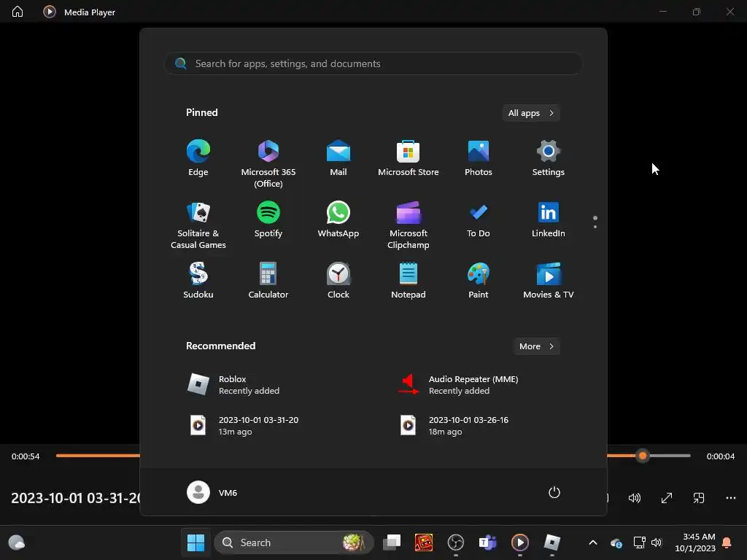747x560 pixels.
Task: Open Settings from pinned apps
Action: (549, 158)
